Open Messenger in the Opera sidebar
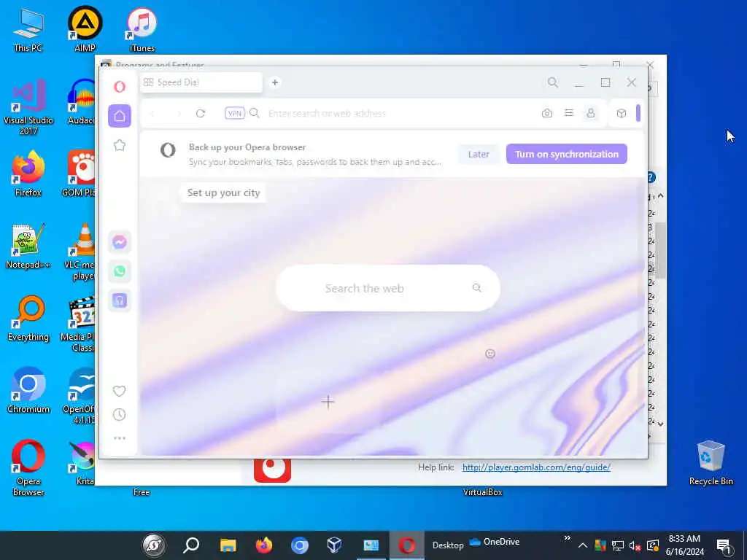The height and width of the screenshot is (560, 747). pyautogui.click(x=120, y=242)
